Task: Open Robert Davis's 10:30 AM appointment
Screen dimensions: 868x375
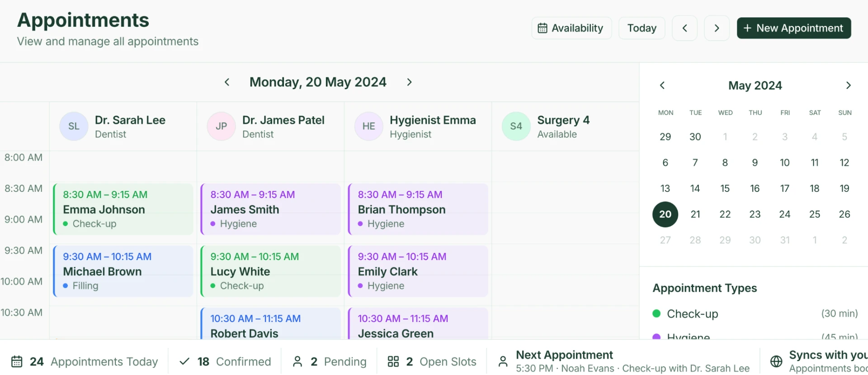Action: (x=270, y=323)
